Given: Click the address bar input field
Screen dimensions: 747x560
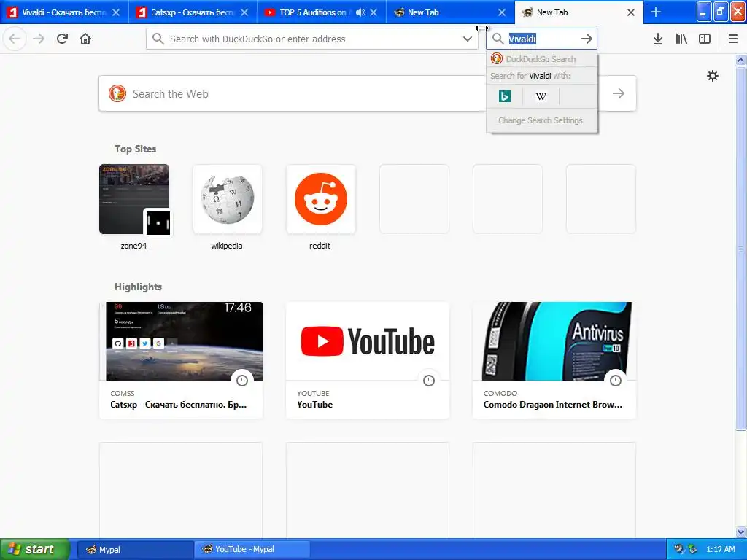Looking at the screenshot, I should click(312, 39).
